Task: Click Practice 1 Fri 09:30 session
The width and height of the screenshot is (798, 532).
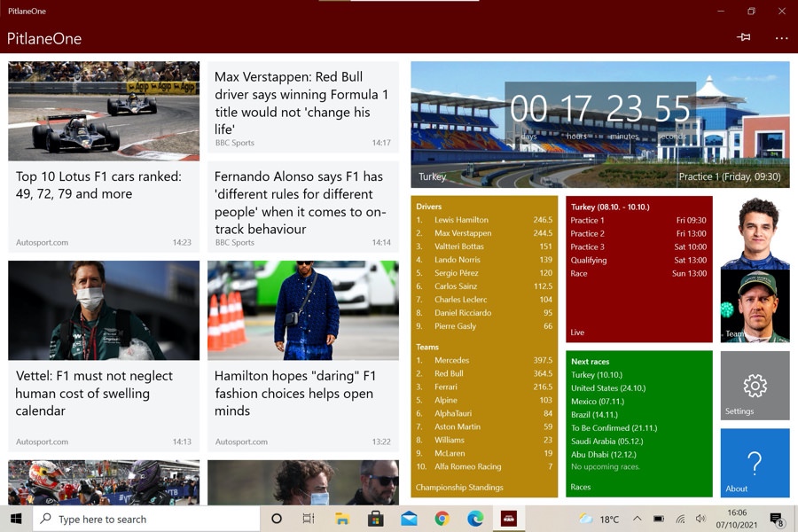Action: point(638,221)
